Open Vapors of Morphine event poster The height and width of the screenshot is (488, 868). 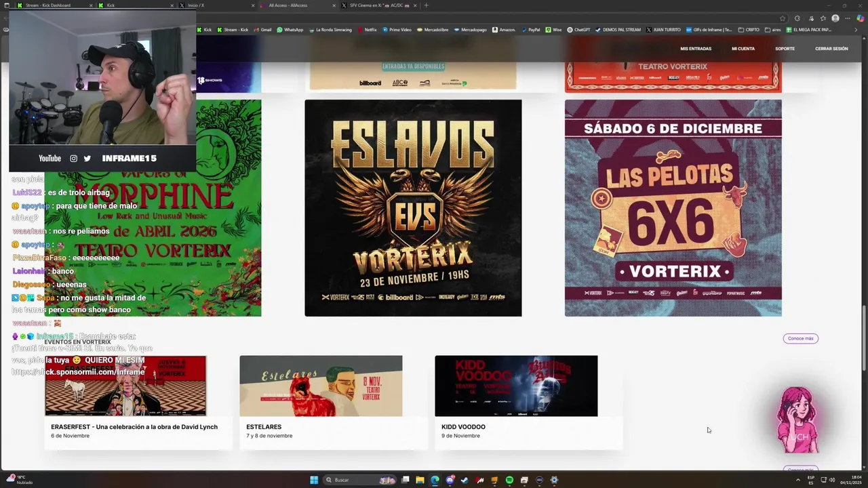tap(153, 208)
